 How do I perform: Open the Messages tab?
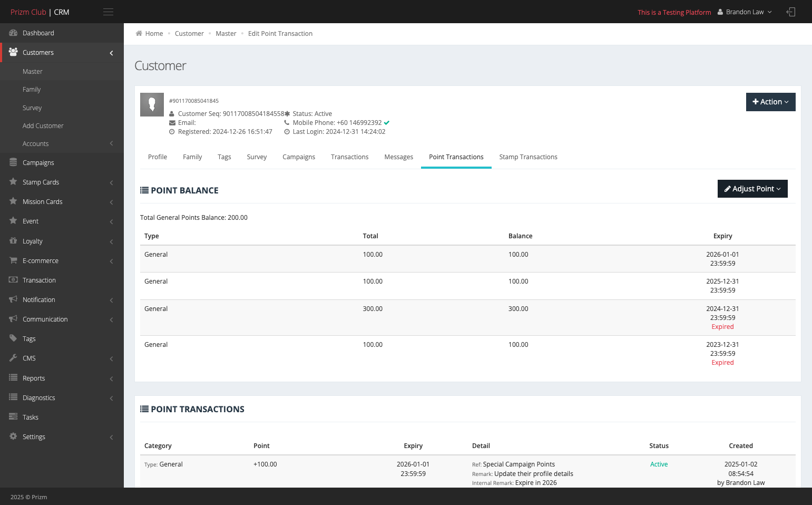[398, 157]
